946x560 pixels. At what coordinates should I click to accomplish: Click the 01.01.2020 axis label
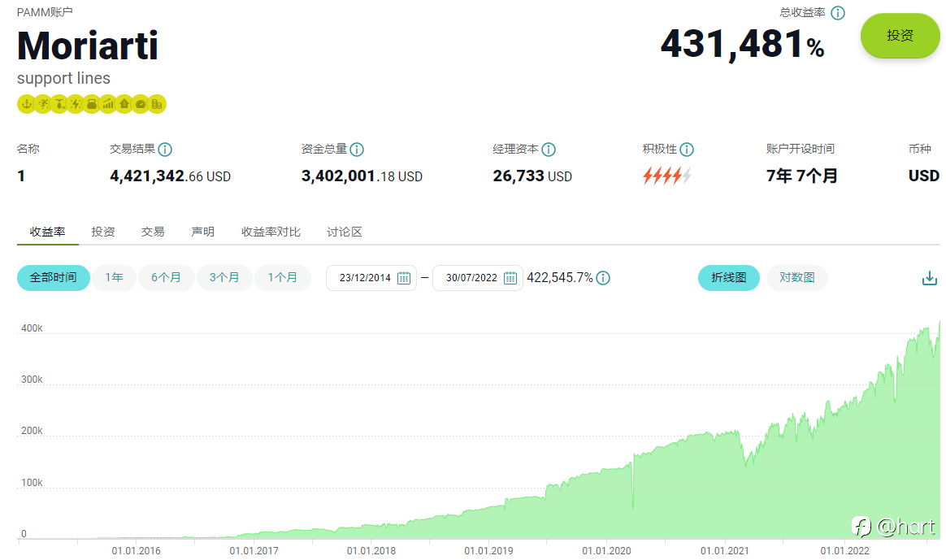coord(606,551)
